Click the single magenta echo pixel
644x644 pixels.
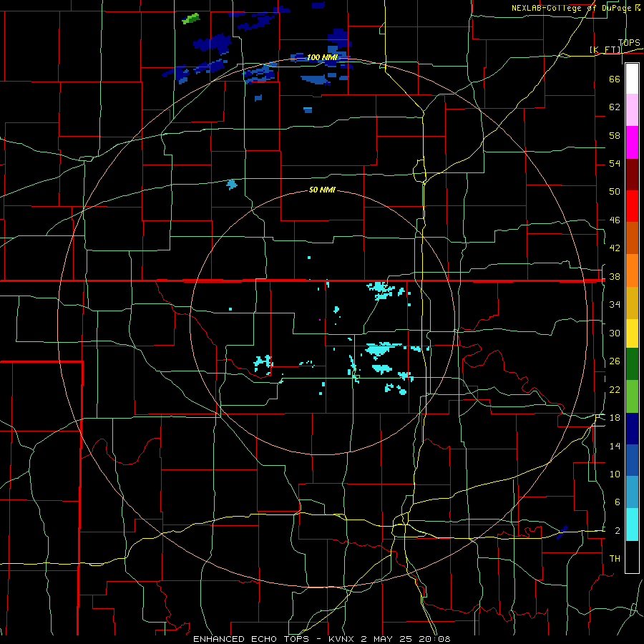320,320
